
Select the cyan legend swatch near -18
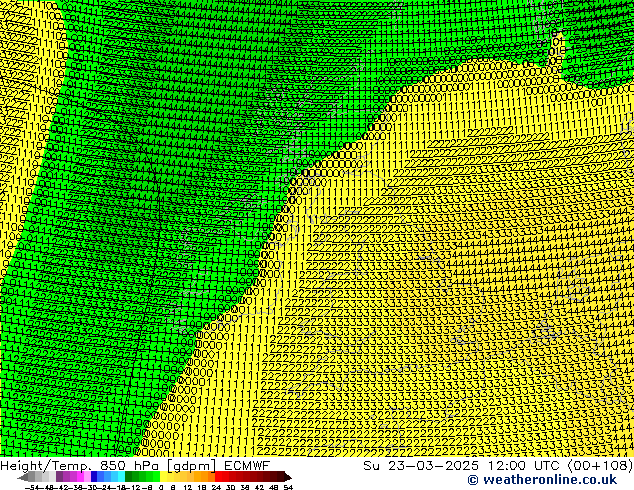click(121, 477)
